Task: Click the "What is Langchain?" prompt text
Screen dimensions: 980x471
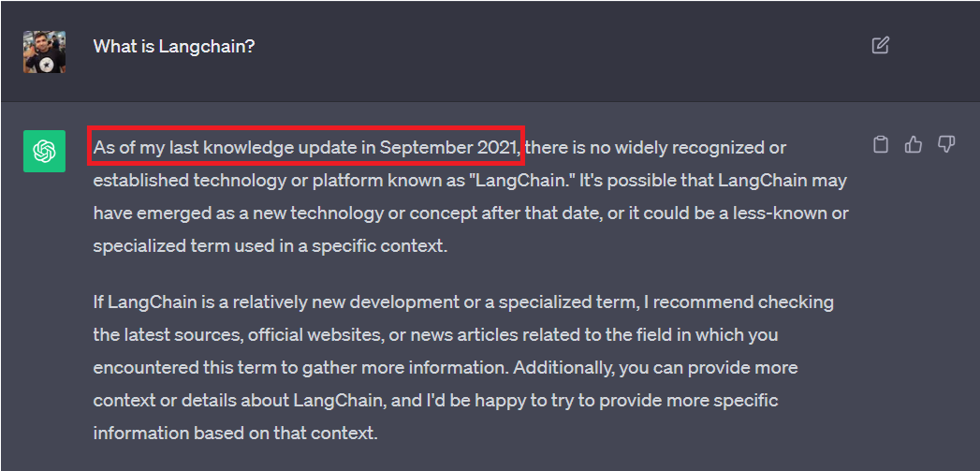Action: [173, 46]
